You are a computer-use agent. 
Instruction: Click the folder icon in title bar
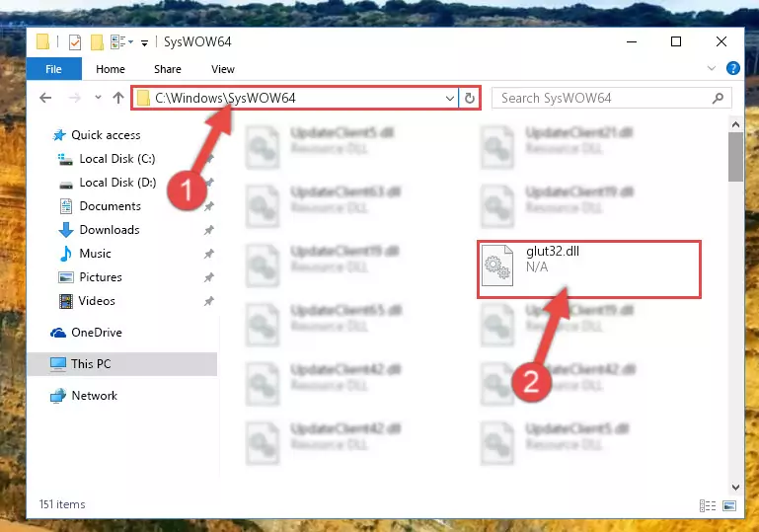[43, 42]
